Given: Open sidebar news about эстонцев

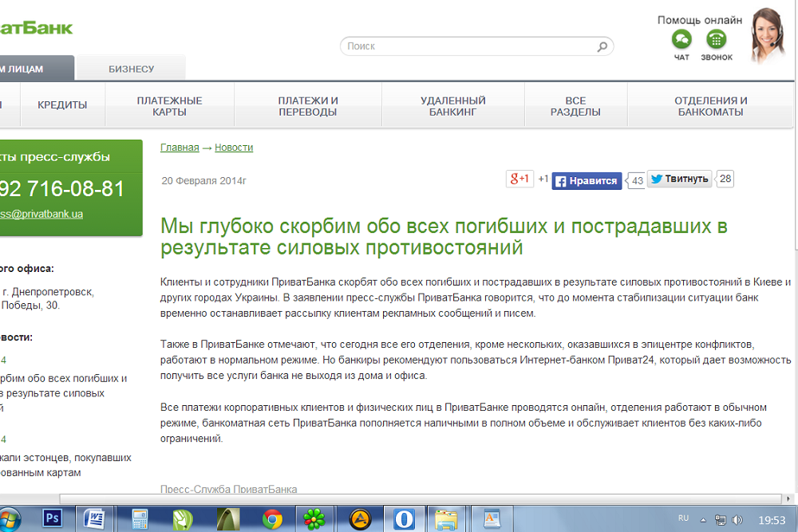Looking at the screenshot, I should coord(65,465).
